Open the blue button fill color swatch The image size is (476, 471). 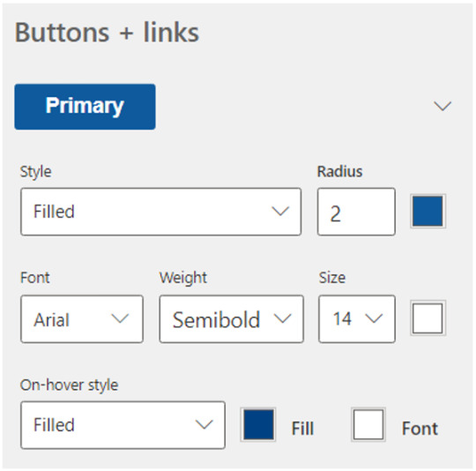[x=428, y=211]
